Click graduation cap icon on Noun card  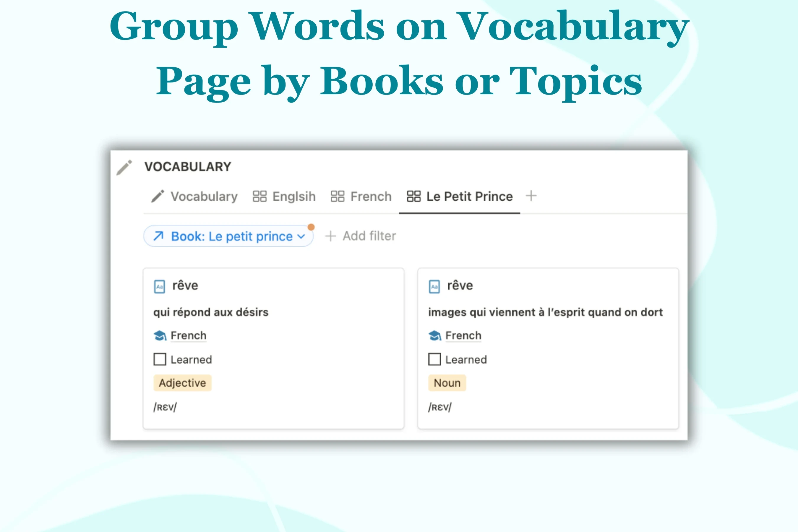point(435,335)
